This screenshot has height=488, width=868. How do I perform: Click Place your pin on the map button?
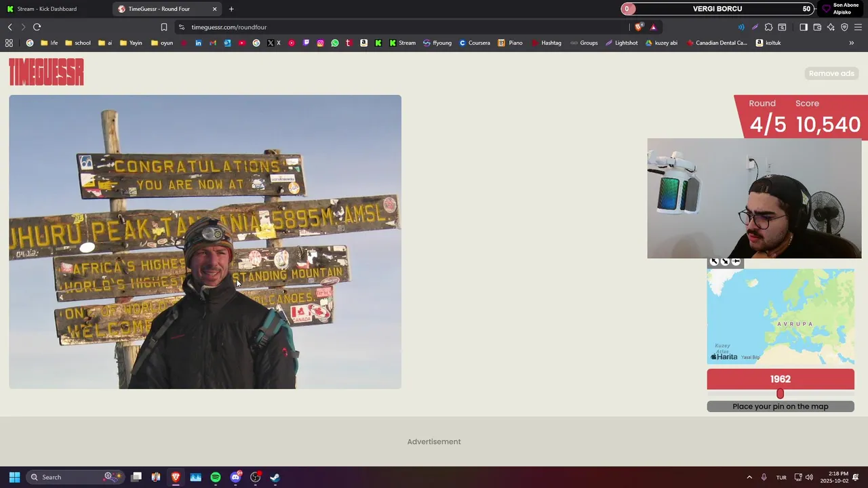click(781, 406)
